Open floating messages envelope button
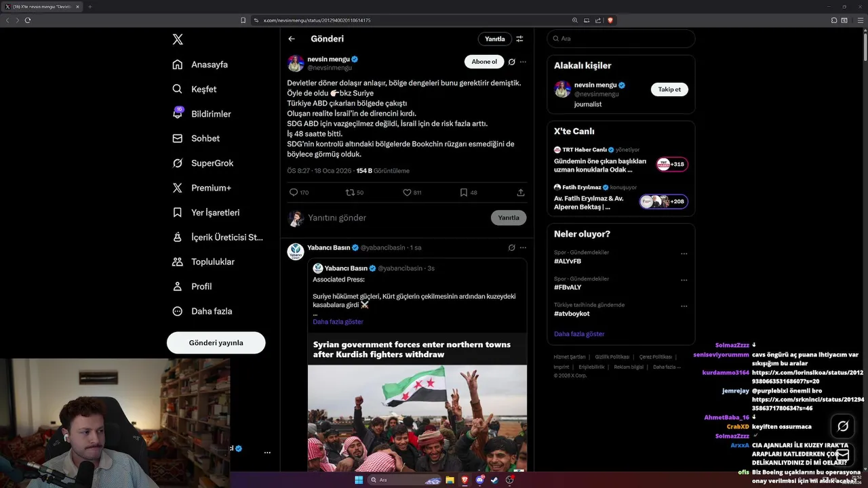868x488 pixels. (843, 454)
